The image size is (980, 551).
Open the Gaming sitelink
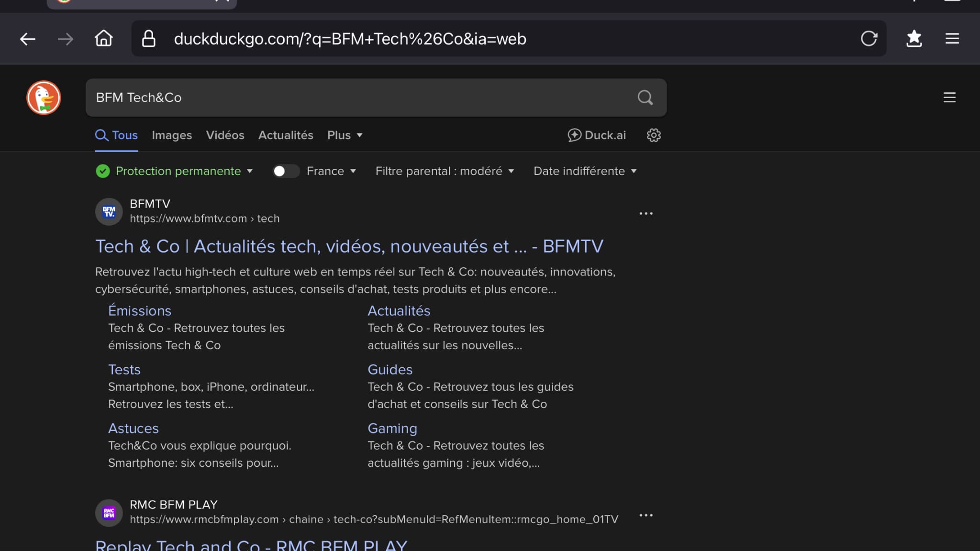tap(392, 429)
